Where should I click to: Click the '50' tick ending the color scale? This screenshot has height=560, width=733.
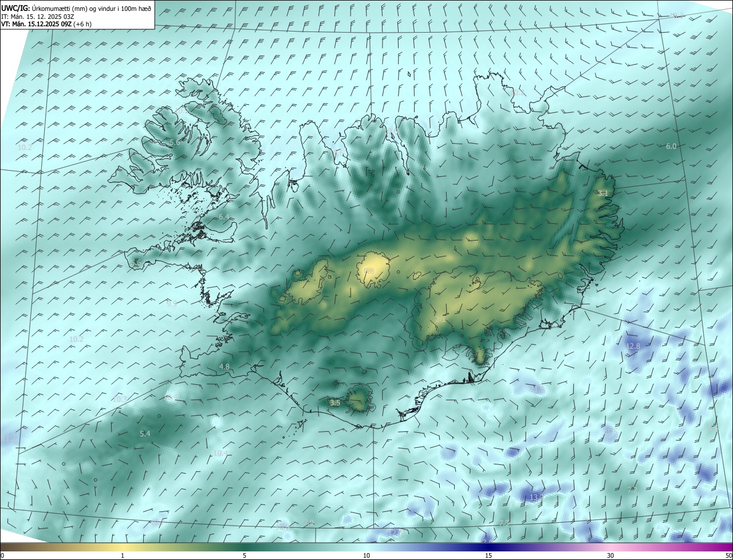pyautogui.click(x=728, y=555)
